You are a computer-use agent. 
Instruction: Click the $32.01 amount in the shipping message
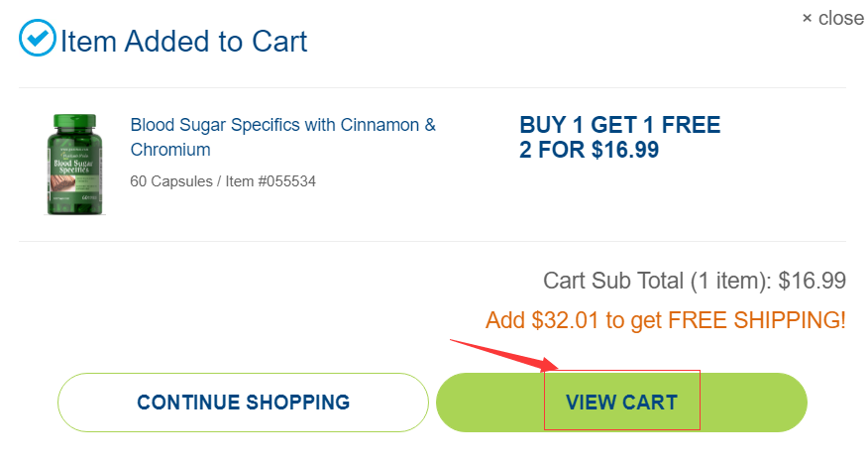tap(563, 320)
